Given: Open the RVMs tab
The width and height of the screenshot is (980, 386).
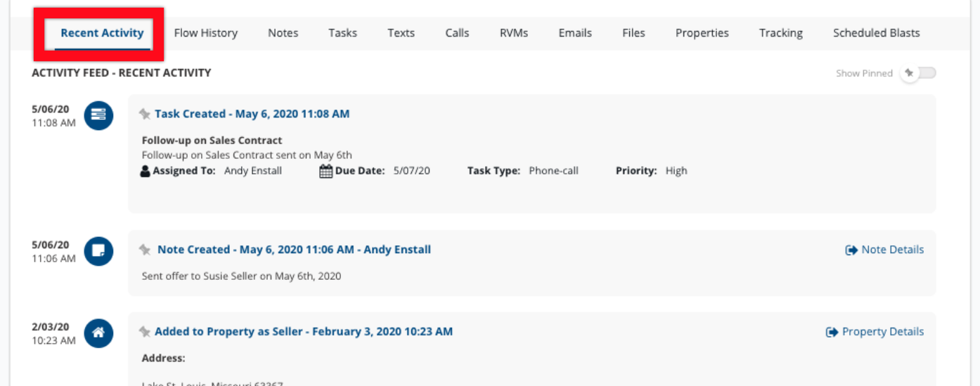Looking at the screenshot, I should (514, 33).
